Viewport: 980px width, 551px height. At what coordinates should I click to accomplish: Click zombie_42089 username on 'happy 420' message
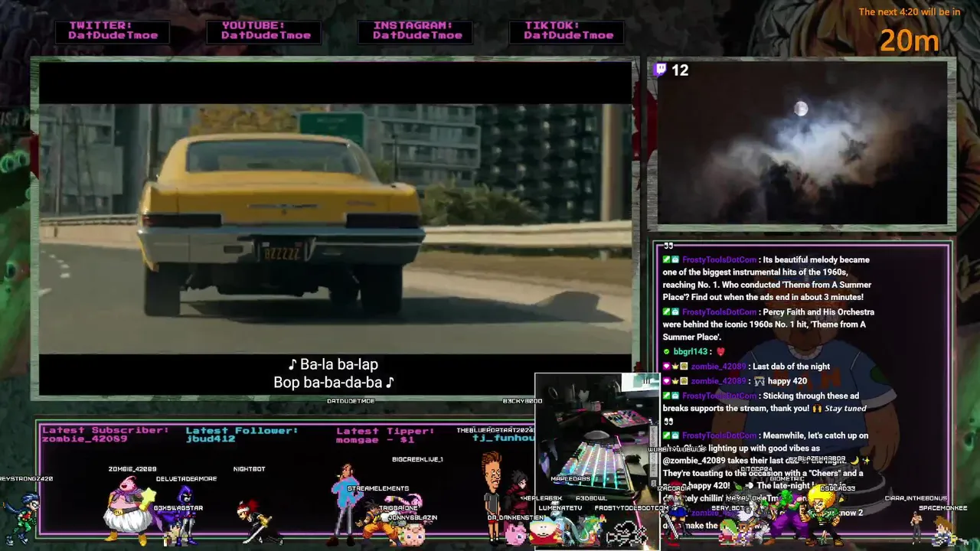click(718, 381)
